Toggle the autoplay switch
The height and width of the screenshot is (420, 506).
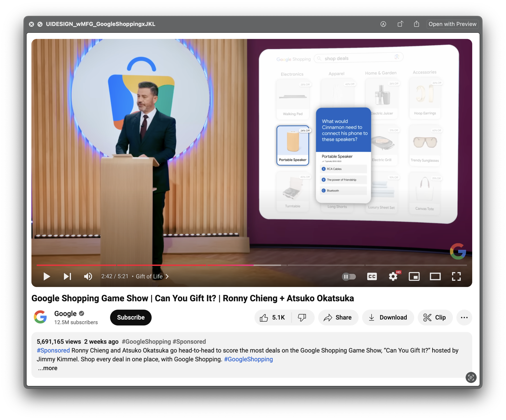point(349,276)
